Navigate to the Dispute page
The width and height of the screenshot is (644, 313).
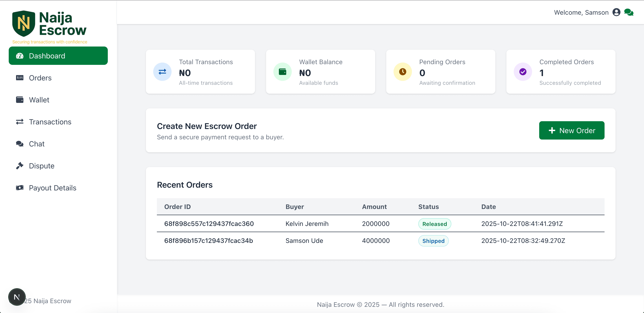[42, 166]
